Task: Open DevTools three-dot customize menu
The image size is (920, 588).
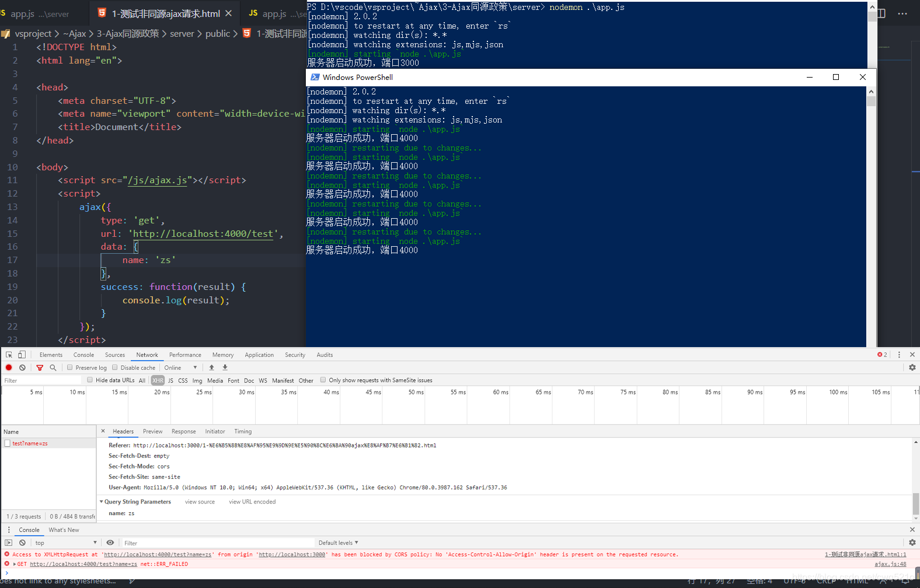Action: pyautogui.click(x=899, y=355)
